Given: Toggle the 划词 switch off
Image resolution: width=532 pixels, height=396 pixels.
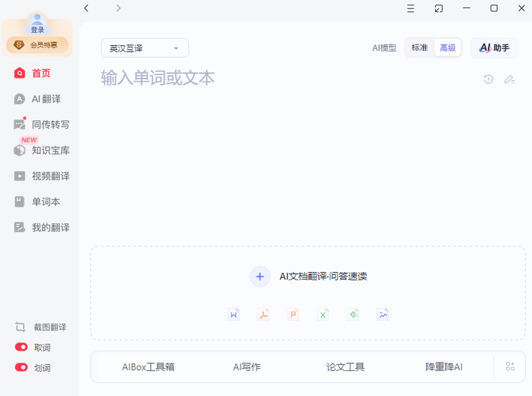Looking at the screenshot, I should [x=21, y=367].
